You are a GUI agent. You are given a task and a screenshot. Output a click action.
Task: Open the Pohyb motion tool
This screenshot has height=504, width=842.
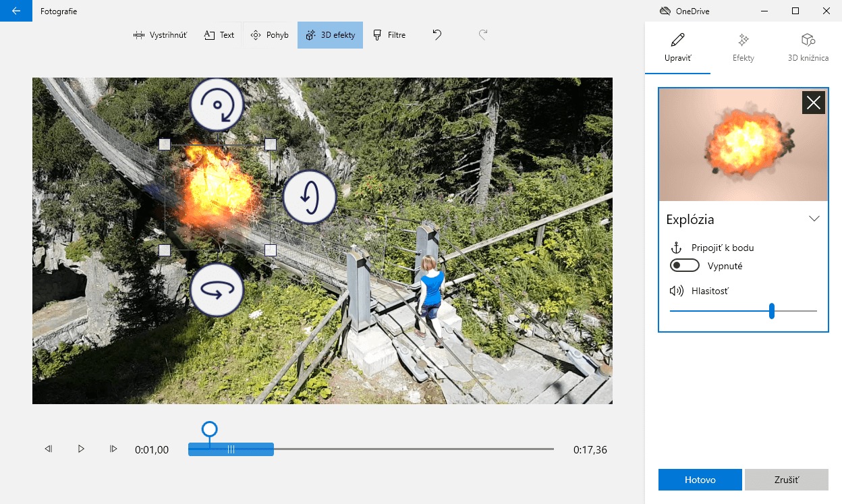tap(269, 35)
